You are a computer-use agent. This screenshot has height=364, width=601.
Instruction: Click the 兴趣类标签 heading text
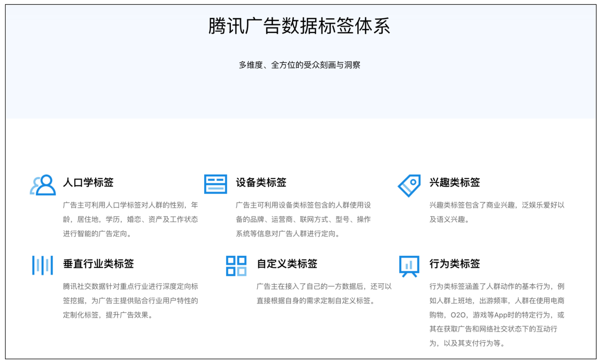click(455, 183)
